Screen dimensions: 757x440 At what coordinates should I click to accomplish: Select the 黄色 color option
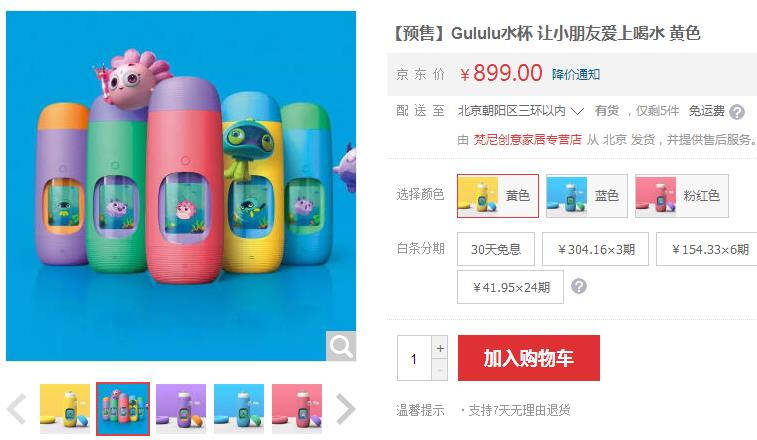(498, 196)
